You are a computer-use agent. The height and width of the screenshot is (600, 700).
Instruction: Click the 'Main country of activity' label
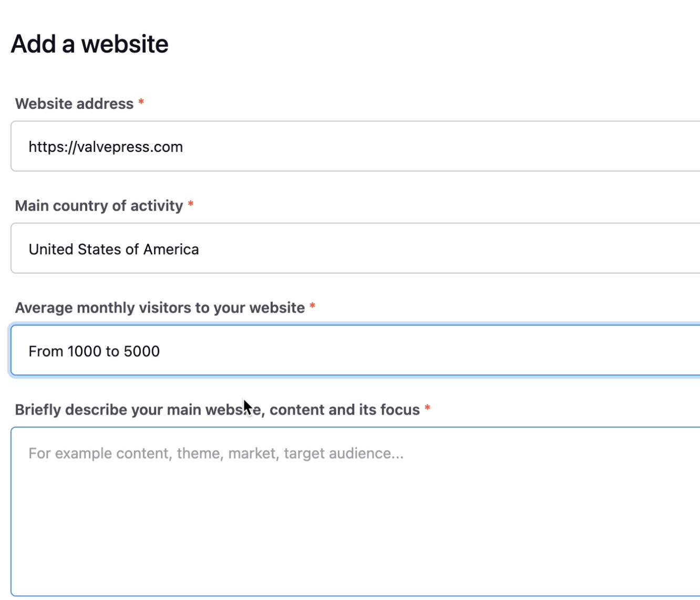click(99, 206)
